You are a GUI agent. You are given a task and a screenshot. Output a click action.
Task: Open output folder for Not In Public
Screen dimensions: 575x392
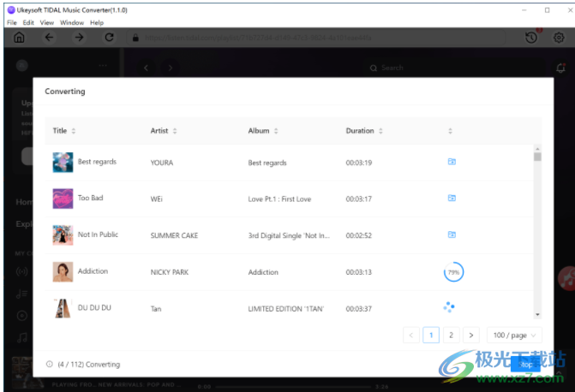coord(452,235)
